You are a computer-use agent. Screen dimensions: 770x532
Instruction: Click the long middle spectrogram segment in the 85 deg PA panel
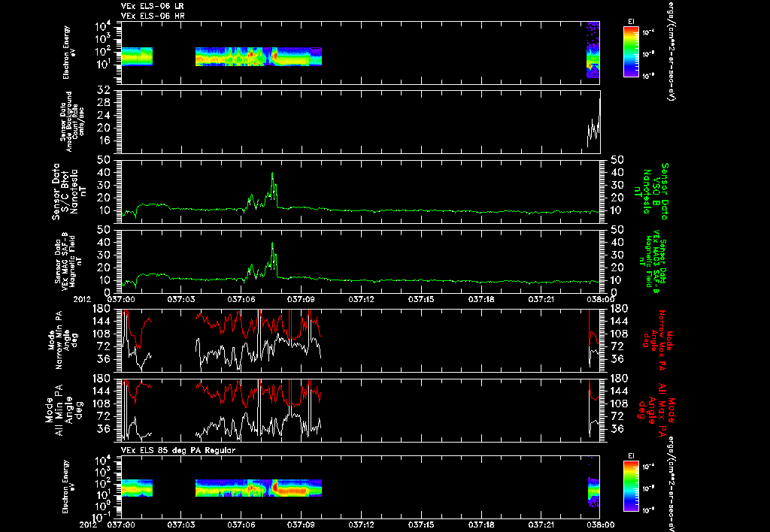pyautogui.click(x=259, y=488)
